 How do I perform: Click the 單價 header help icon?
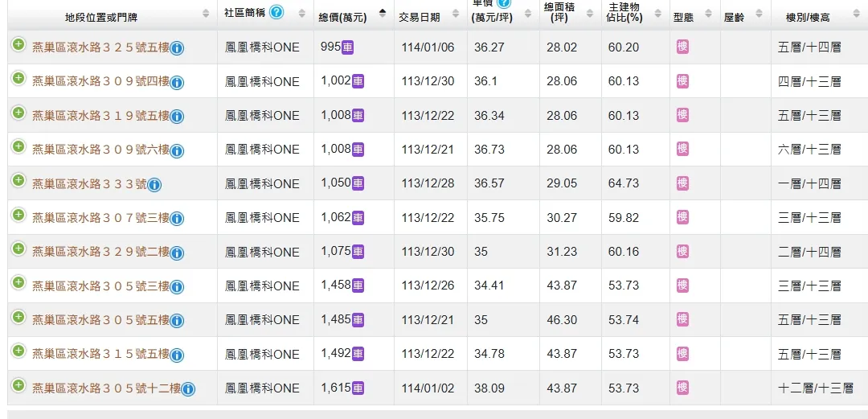click(x=504, y=3)
